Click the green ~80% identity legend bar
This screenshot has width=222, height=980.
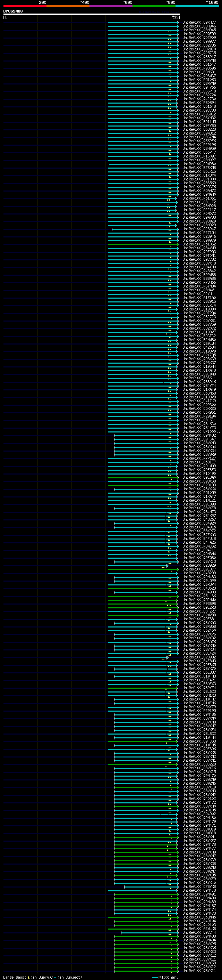(154, 6)
